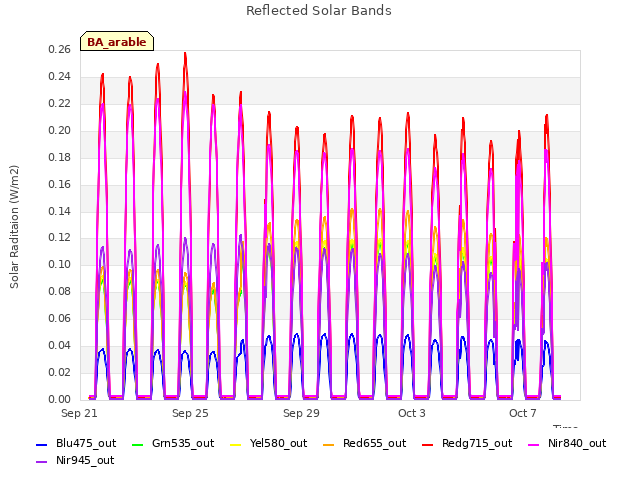Click the 0.18 y-axis tick label
Viewport: 640px width, 480px height.
coord(60,158)
